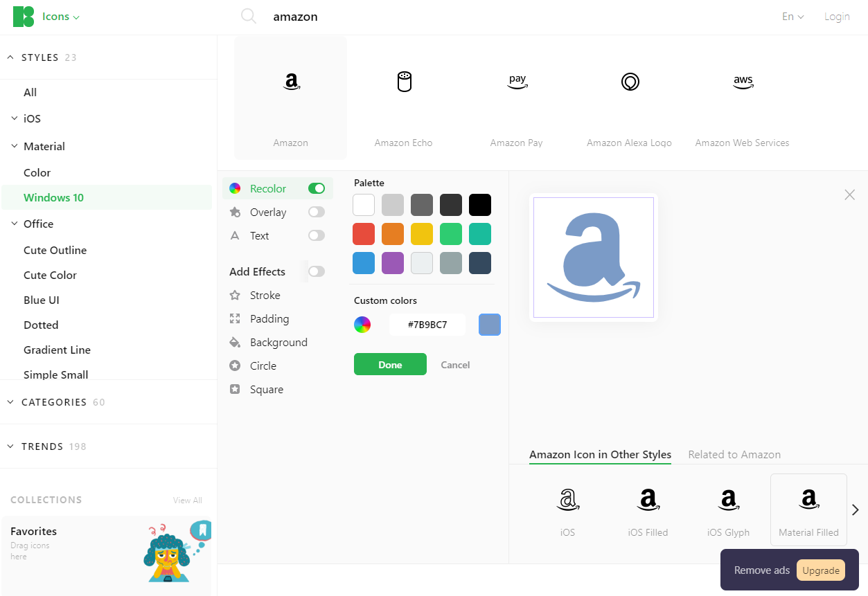Enable the Text toggle
Viewport: 868px width, 596px height.
[317, 235]
